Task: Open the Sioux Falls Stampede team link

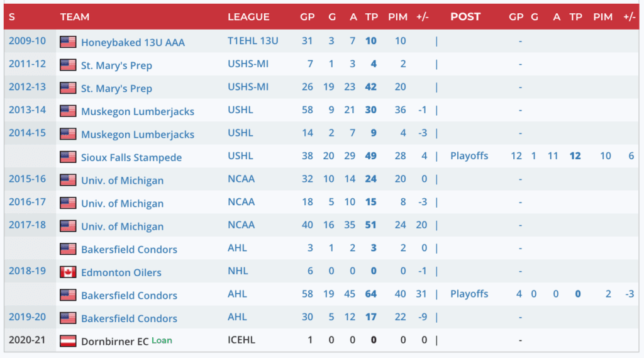Action: [131, 157]
